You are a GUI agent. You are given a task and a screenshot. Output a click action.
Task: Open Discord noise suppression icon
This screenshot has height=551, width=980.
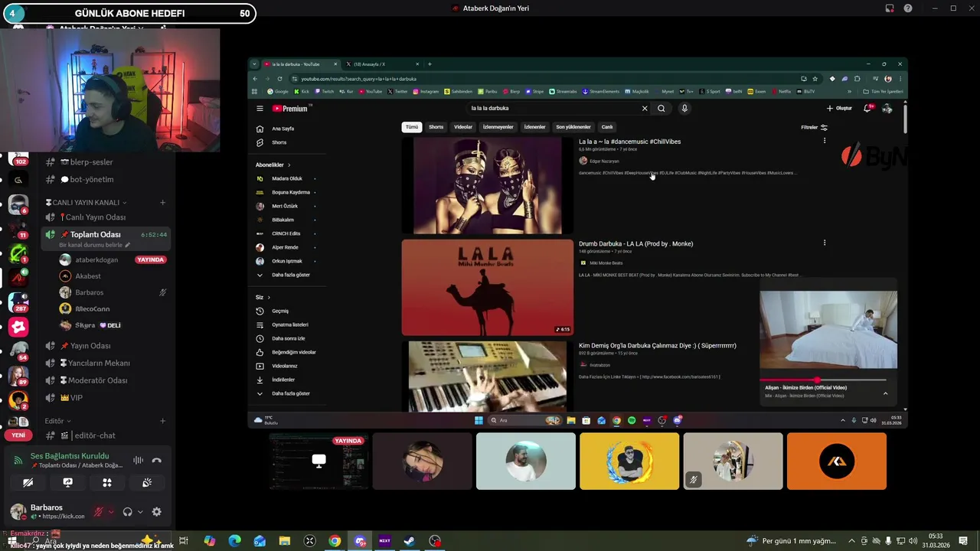click(139, 460)
